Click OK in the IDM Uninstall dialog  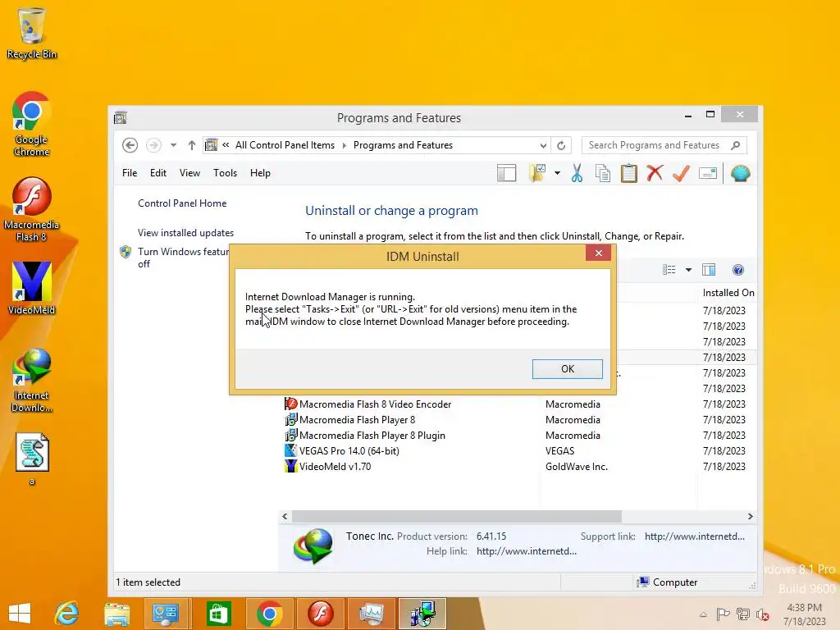click(568, 368)
